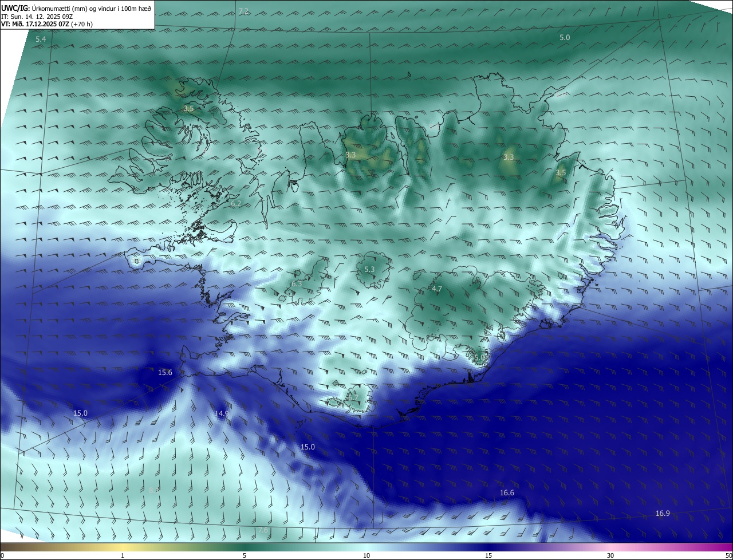Click the 16.6 value label over the sea
This screenshot has height=560, width=733.
(507, 492)
